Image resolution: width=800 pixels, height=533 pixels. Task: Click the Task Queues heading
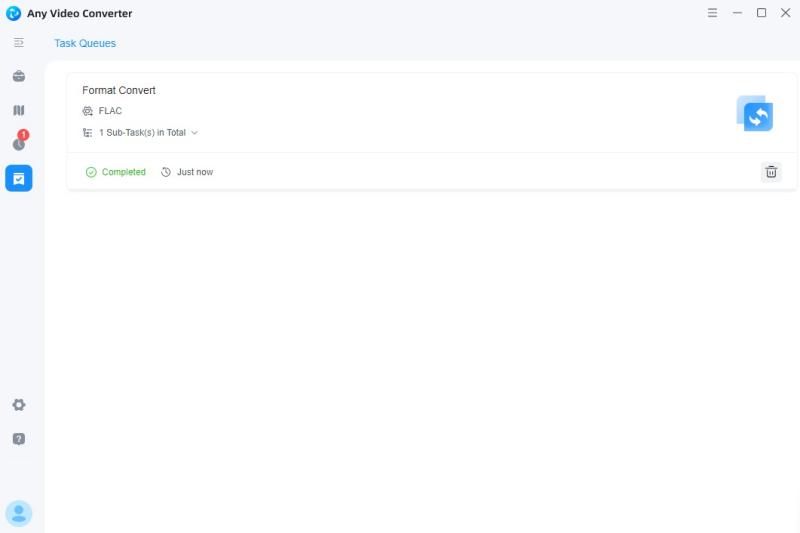coord(85,43)
